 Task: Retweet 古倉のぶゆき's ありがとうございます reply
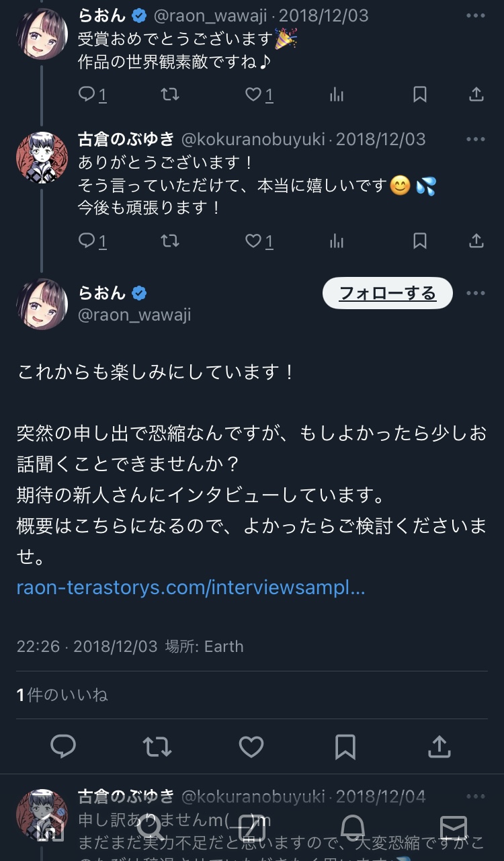tap(170, 241)
